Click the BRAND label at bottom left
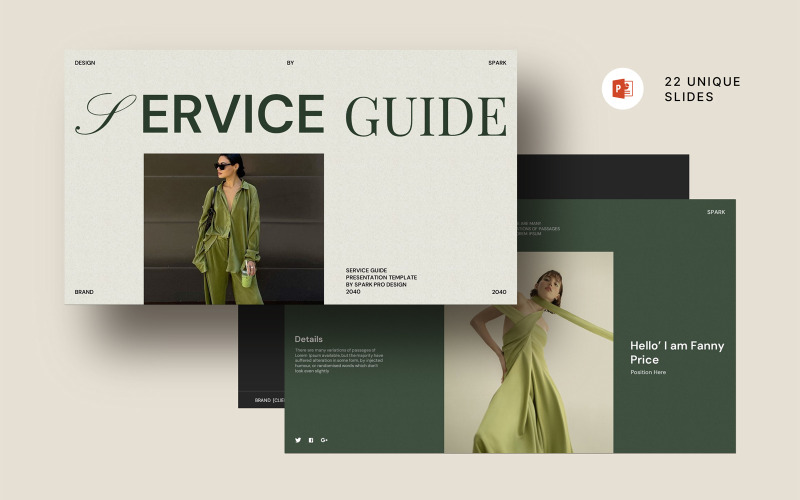800x500 pixels. point(84,292)
